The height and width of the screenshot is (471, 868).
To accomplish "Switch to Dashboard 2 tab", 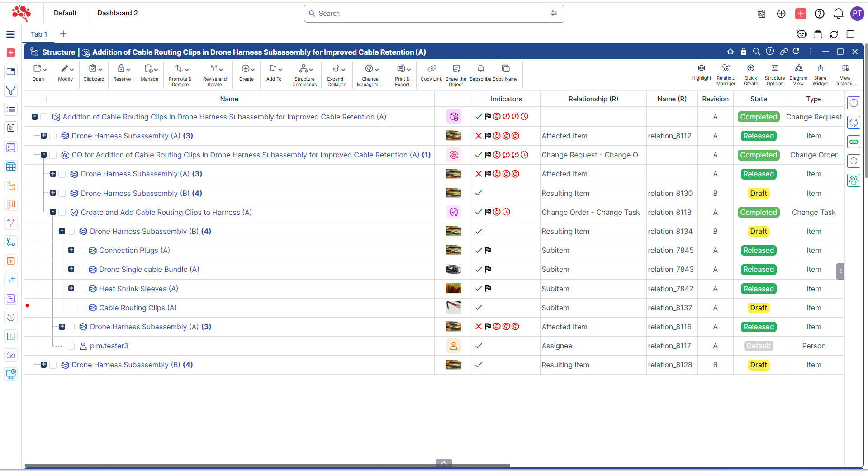I will coord(117,13).
